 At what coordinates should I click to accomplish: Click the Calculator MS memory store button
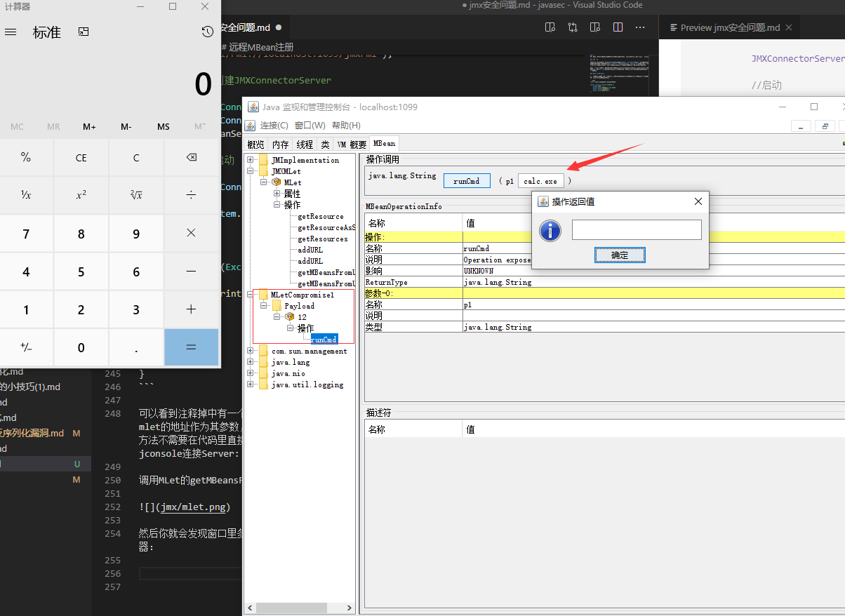(164, 127)
